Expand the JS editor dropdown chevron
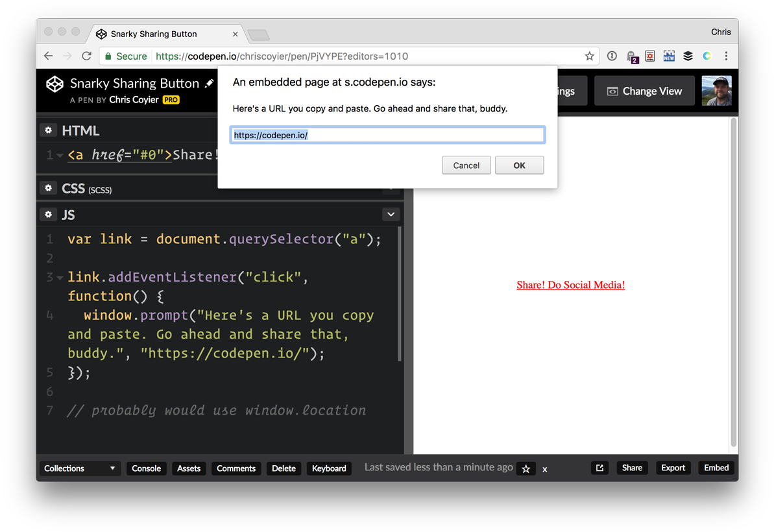This screenshot has width=774, height=532. click(x=391, y=214)
